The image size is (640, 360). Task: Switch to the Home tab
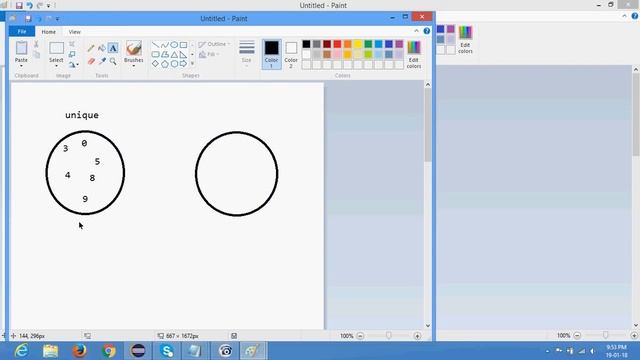pos(49,31)
